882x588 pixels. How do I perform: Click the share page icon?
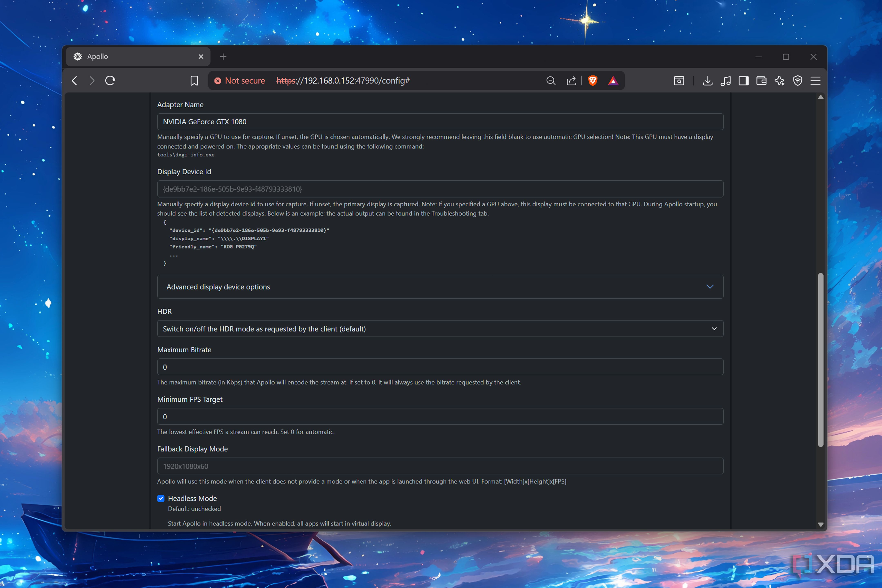tap(571, 81)
